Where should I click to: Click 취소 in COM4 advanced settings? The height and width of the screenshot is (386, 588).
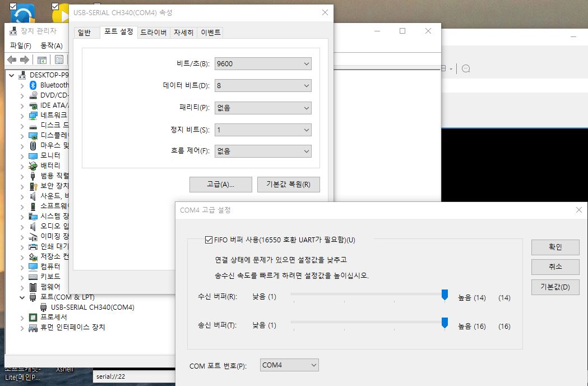(x=555, y=267)
